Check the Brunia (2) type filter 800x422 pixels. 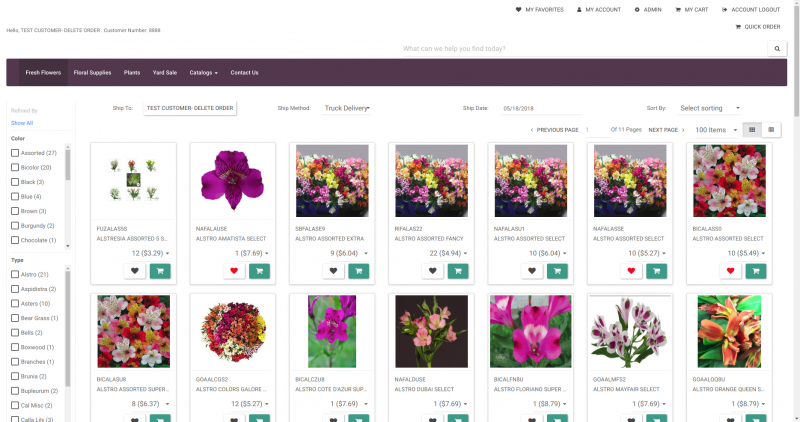pos(15,376)
